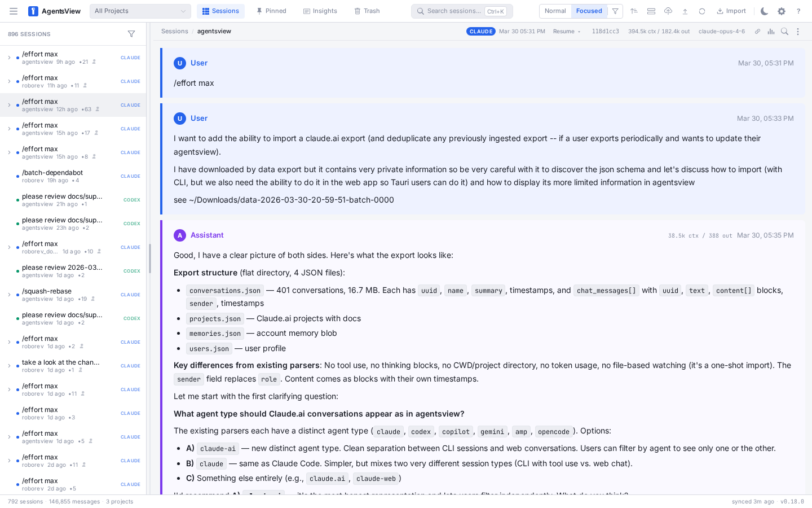The width and height of the screenshot is (812, 508).
Task: Copy session link using the link icon
Action: coord(757,31)
